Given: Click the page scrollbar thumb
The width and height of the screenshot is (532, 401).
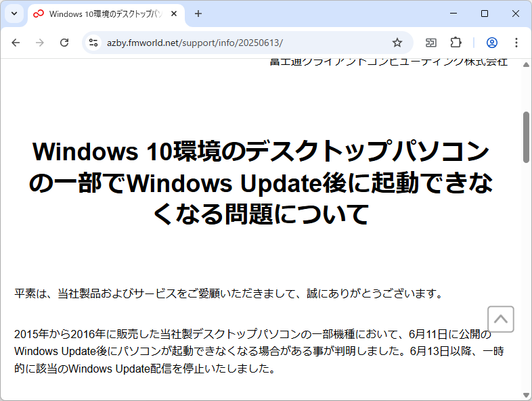Looking at the screenshot, I should pyautogui.click(x=526, y=137).
